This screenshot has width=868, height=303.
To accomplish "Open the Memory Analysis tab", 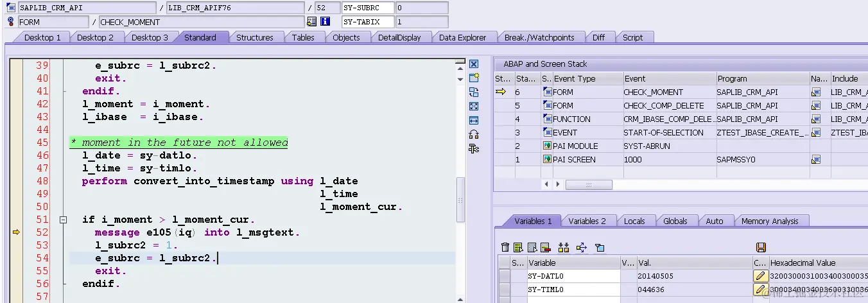I will pyautogui.click(x=770, y=221).
